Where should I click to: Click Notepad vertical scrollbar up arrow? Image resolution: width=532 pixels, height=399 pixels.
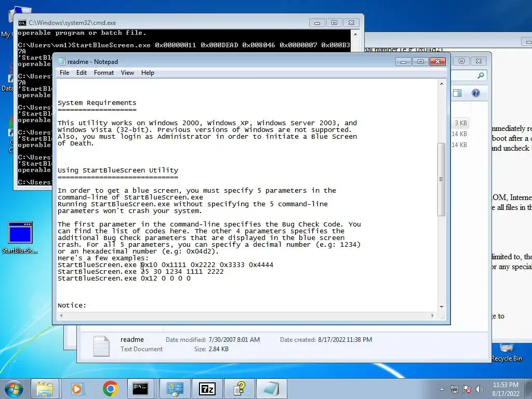click(442, 84)
